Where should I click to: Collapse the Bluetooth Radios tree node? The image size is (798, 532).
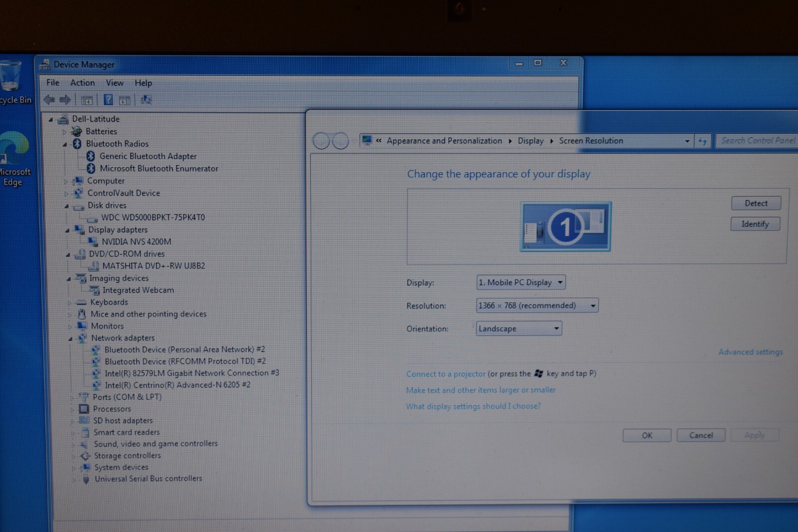point(65,145)
